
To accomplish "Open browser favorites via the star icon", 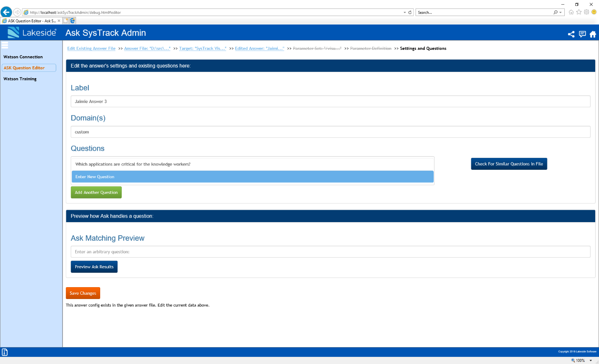I will point(579,12).
